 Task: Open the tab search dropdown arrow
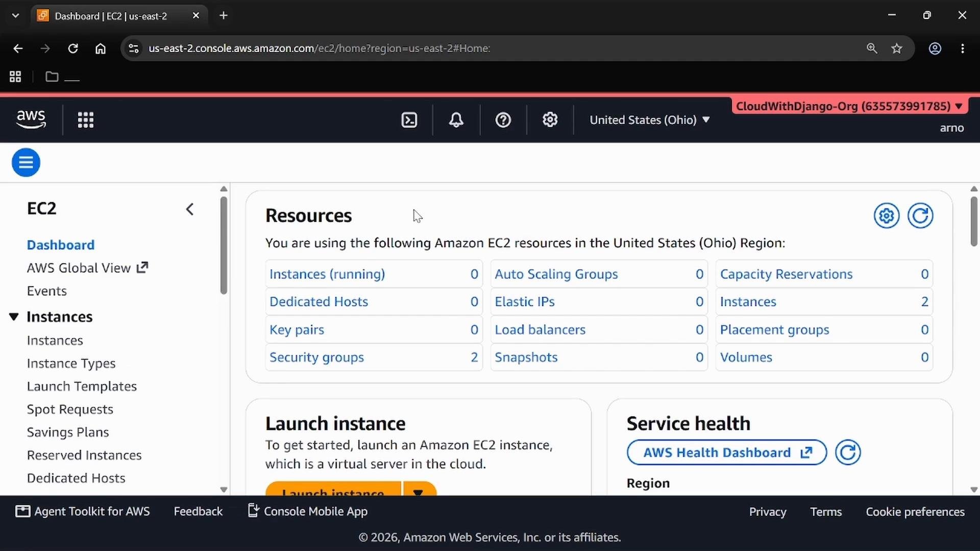tap(15, 16)
